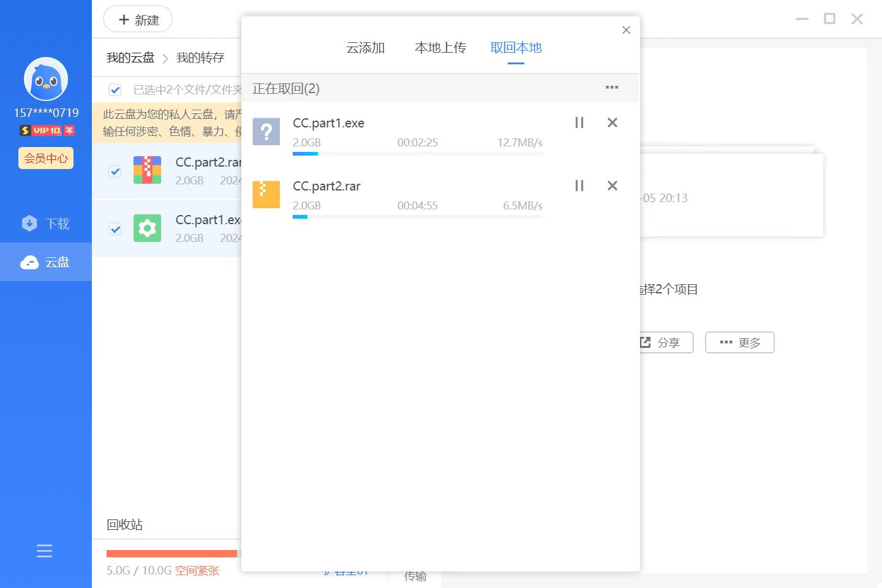Click the 空间紧张 storage warning text
Screen dimensions: 882x588
pos(197,570)
